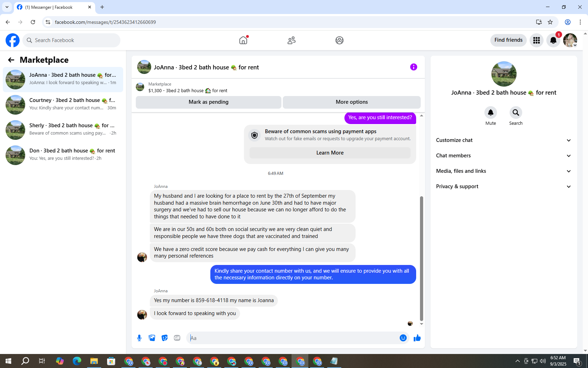This screenshot has width=588, height=368.
Task: Select the Messenger Facebook browser tab
Action: tap(54, 7)
